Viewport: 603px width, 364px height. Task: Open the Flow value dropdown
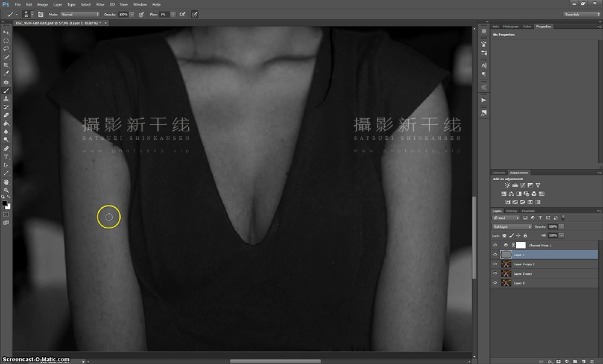pos(172,14)
